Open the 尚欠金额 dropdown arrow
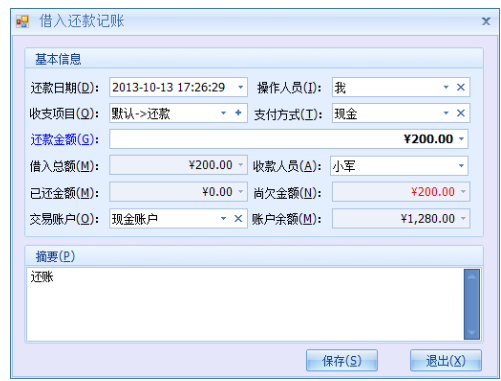 click(x=463, y=192)
